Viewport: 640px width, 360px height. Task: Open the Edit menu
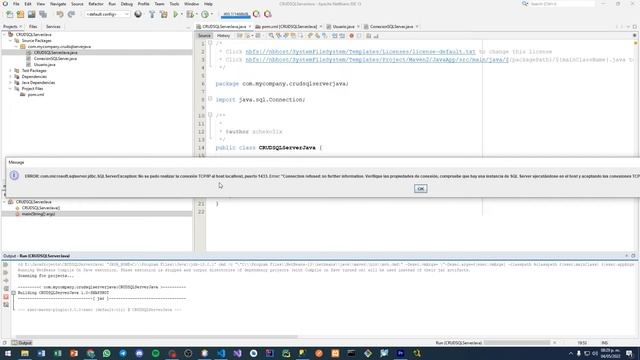click(x=28, y=4)
